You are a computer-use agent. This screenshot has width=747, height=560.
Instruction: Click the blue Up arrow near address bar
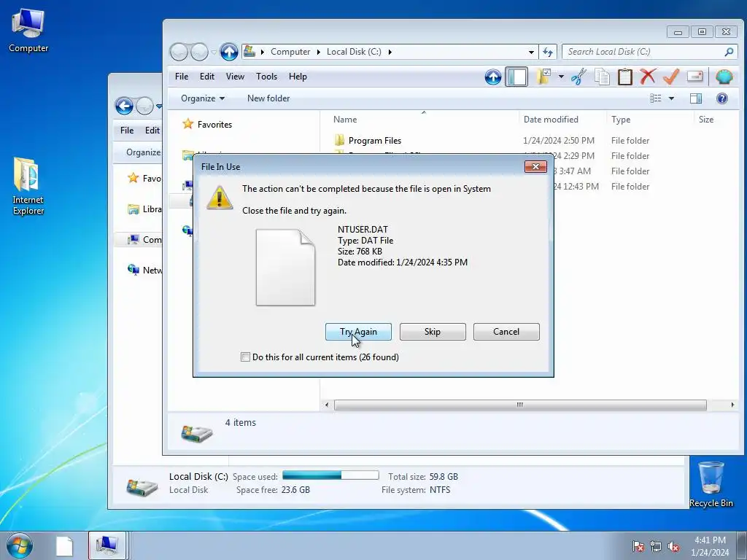(229, 52)
